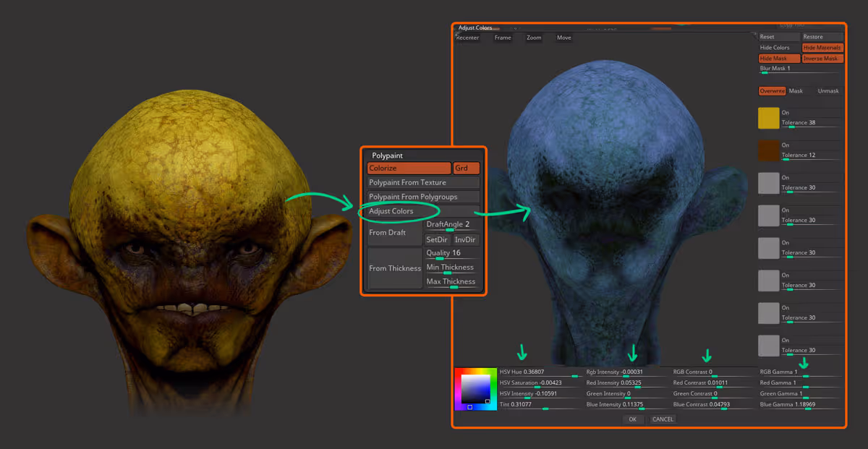The image size is (868, 449).
Task: Adjust the Rgb Intensity slider
Action: [x=627, y=373]
